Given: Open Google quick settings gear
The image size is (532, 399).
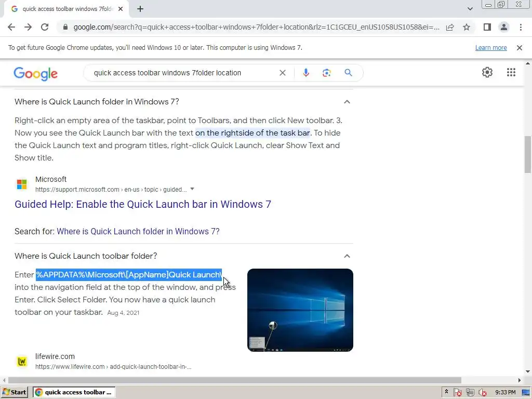Looking at the screenshot, I should tap(487, 72).
